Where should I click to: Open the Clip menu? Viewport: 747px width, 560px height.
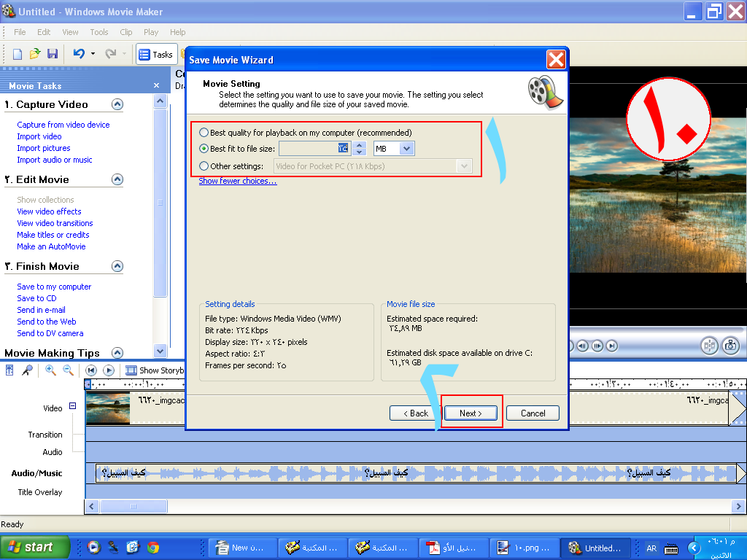126,32
